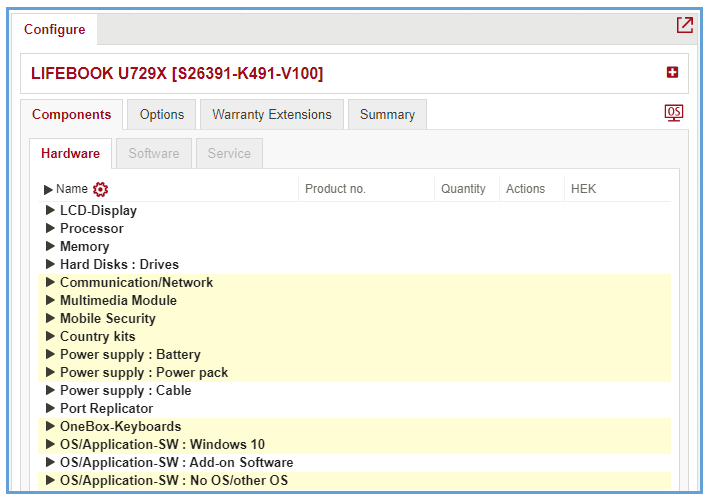Image resolution: width=708 pixels, height=498 pixels.
Task: Select the Mobile Security row label
Action: click(107, 319)
